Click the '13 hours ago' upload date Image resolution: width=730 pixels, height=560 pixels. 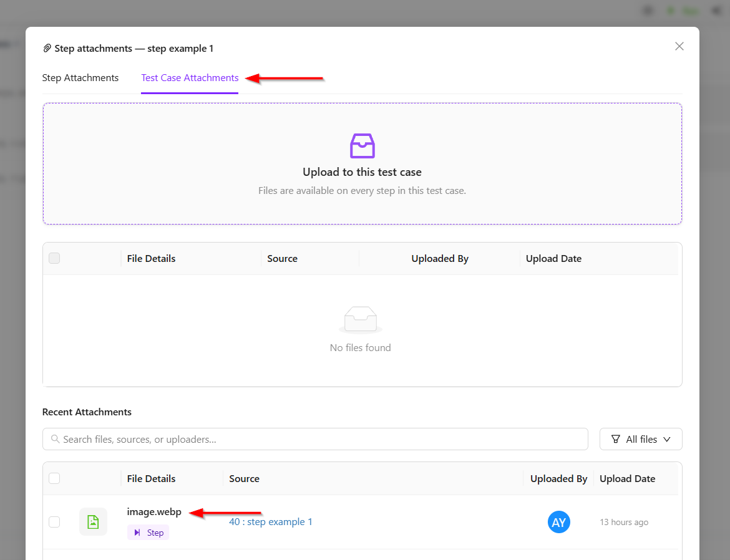tap(624, 523)
